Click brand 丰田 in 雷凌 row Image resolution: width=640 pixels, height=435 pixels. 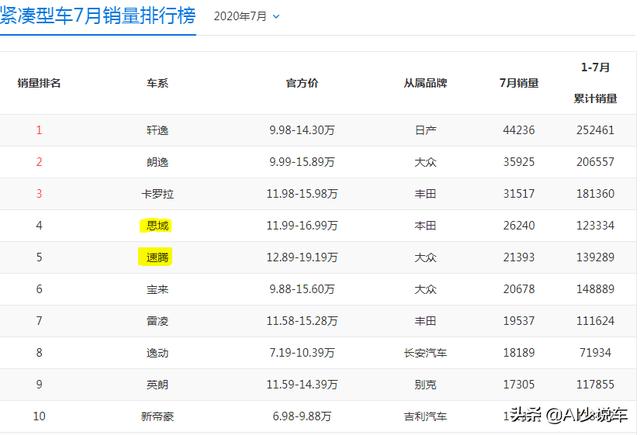425,321
